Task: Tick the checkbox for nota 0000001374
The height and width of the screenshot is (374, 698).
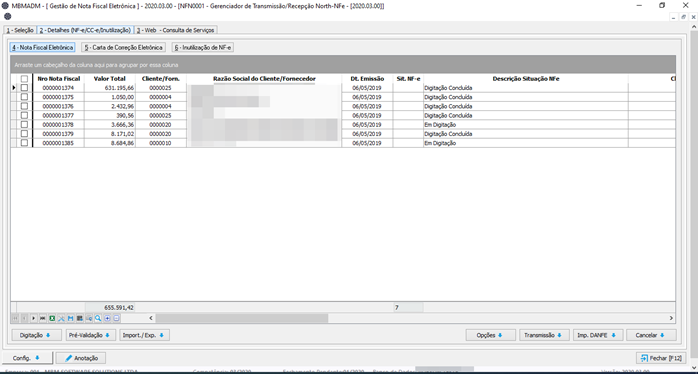Action: pos(24,88)
